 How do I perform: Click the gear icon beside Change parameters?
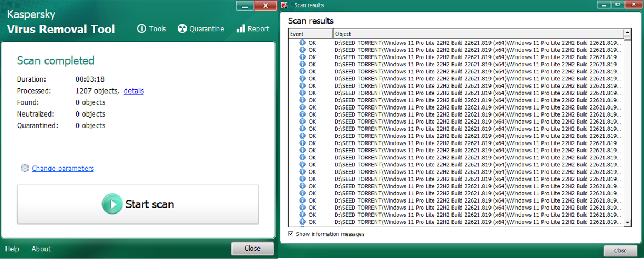pyautogui.click(x=25, y=168)
